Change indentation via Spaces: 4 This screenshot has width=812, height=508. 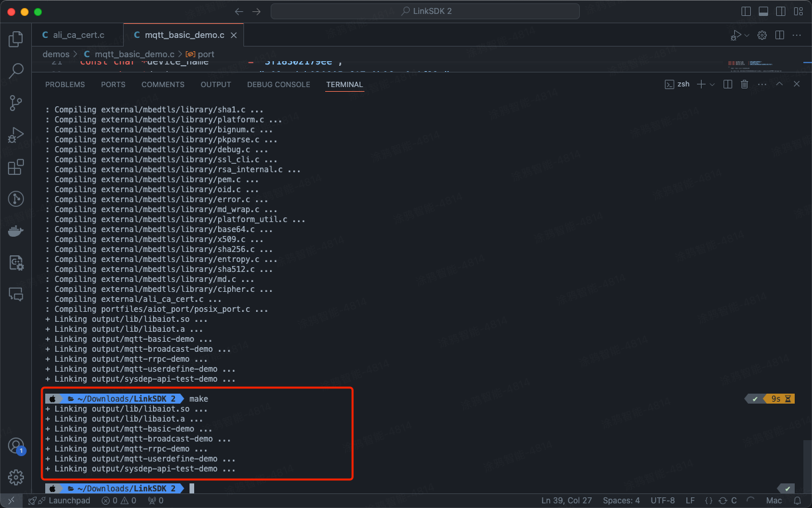click(621, 501)
